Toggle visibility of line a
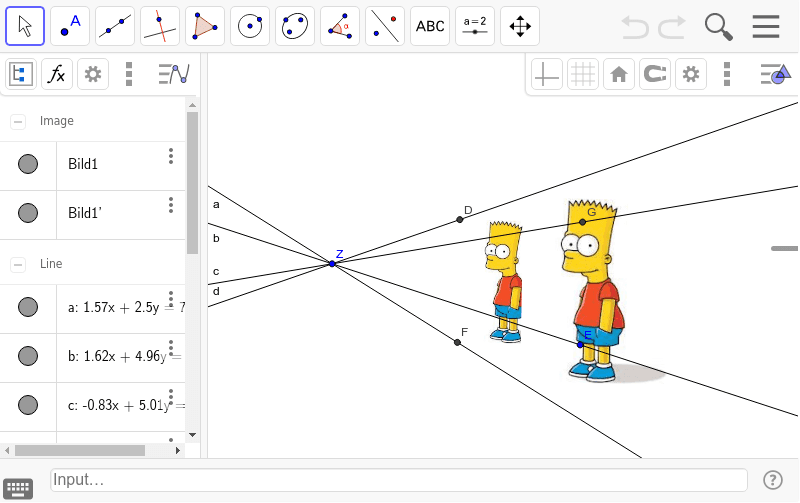 click(x=28, y=307)
